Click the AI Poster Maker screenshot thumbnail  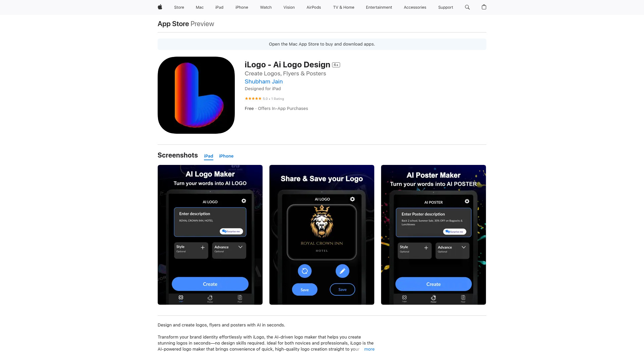433,235
